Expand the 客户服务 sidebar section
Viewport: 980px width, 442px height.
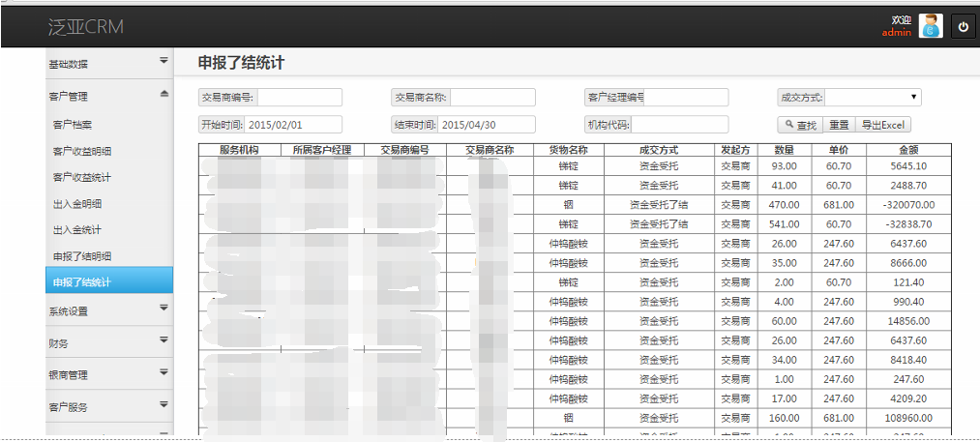coord(108,407)
